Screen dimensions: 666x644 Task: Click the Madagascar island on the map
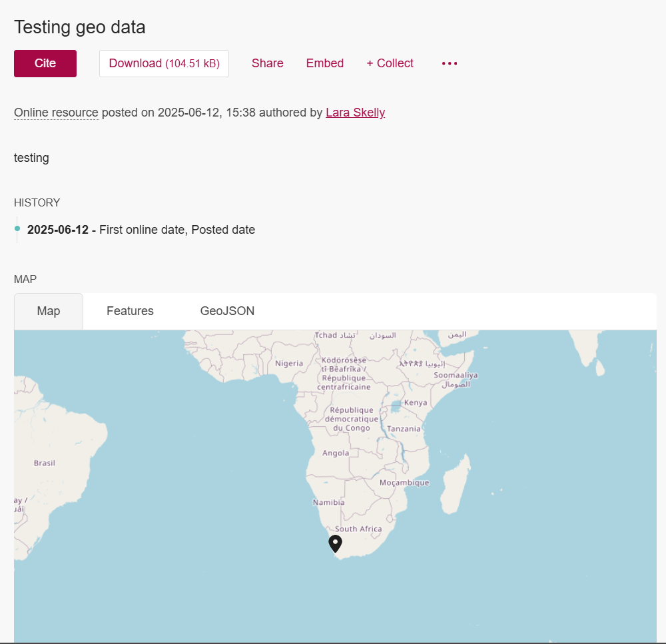[458, 483]
